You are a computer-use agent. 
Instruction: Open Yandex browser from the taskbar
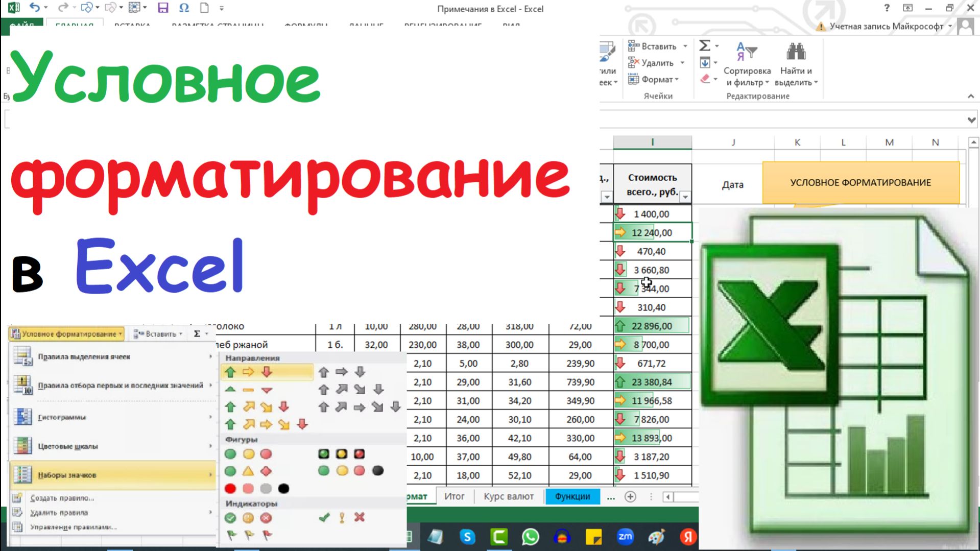point(688,537)
